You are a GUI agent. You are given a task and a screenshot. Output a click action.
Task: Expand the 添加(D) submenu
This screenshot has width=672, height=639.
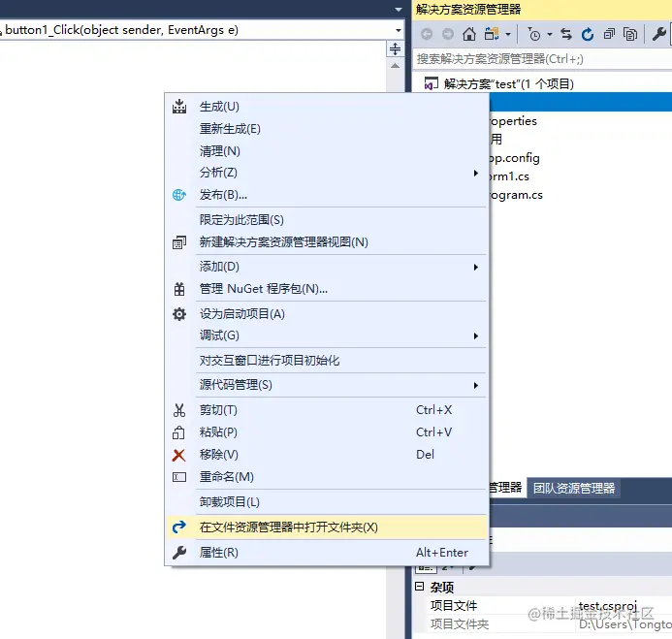coord(327,267)
